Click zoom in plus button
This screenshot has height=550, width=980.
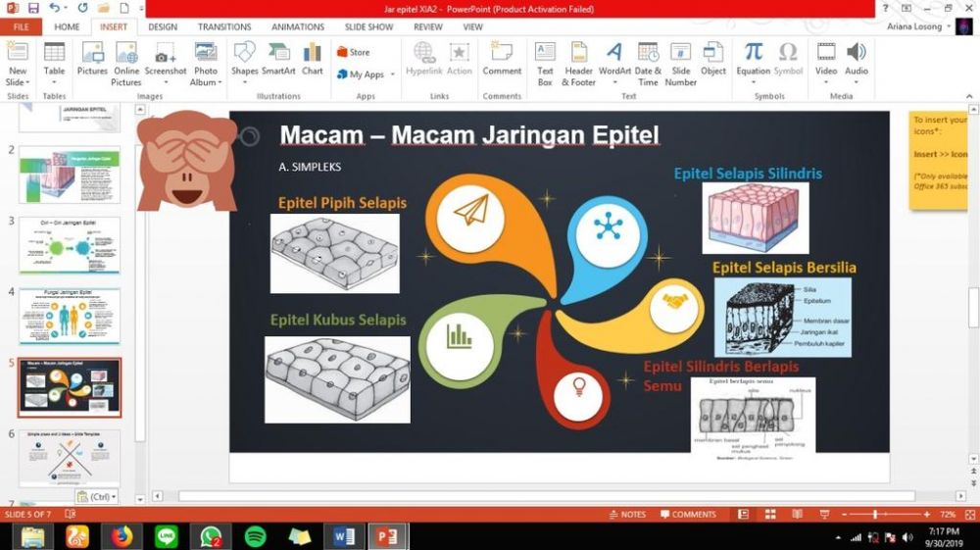click(x=927, y=515)
